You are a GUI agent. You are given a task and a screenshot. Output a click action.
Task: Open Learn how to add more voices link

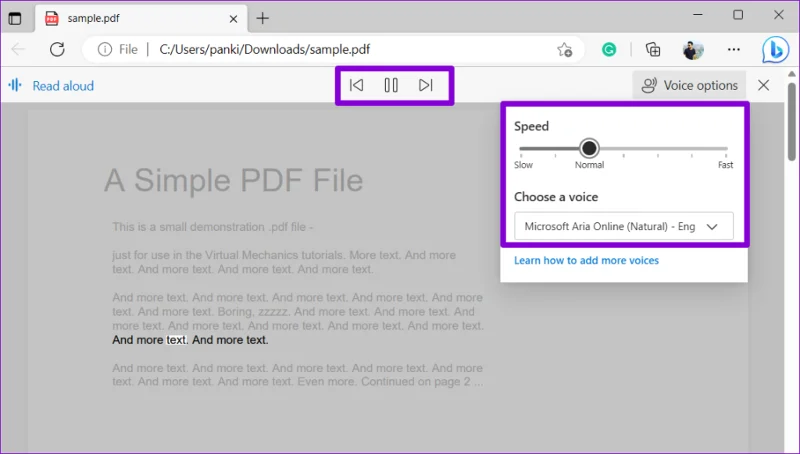[x=586, y=260]
